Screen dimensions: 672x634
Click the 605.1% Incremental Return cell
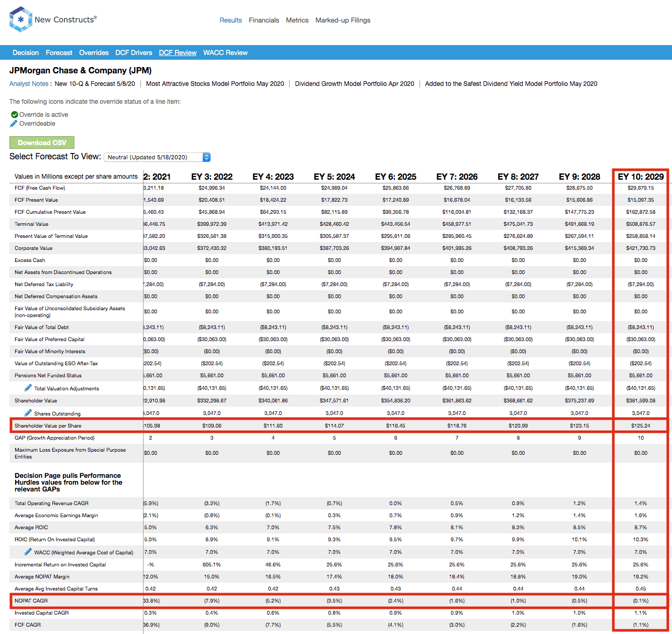tap(212, 565)
